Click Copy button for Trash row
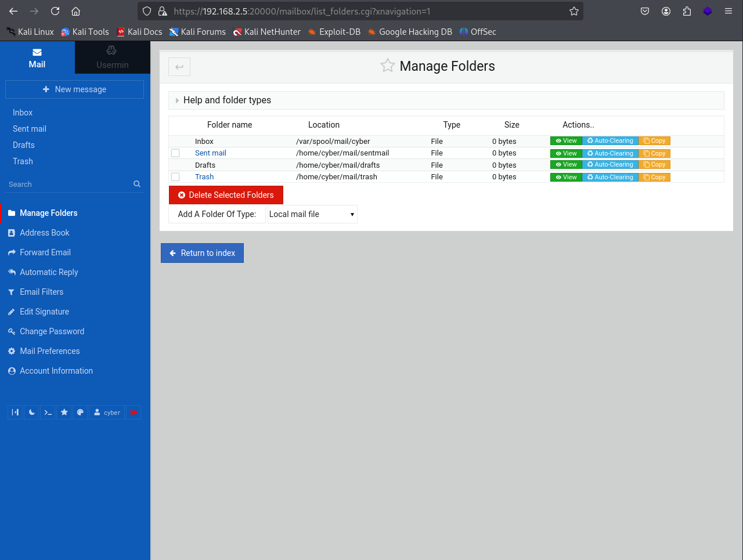 654,178
